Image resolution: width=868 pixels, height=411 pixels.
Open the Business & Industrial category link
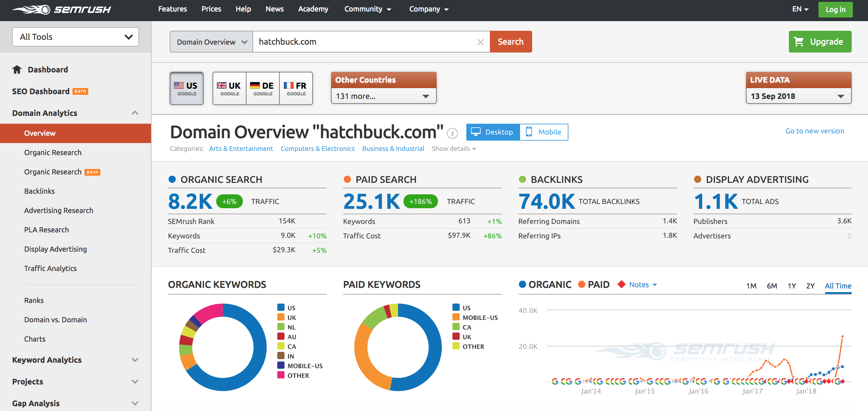tap(393, 148)
